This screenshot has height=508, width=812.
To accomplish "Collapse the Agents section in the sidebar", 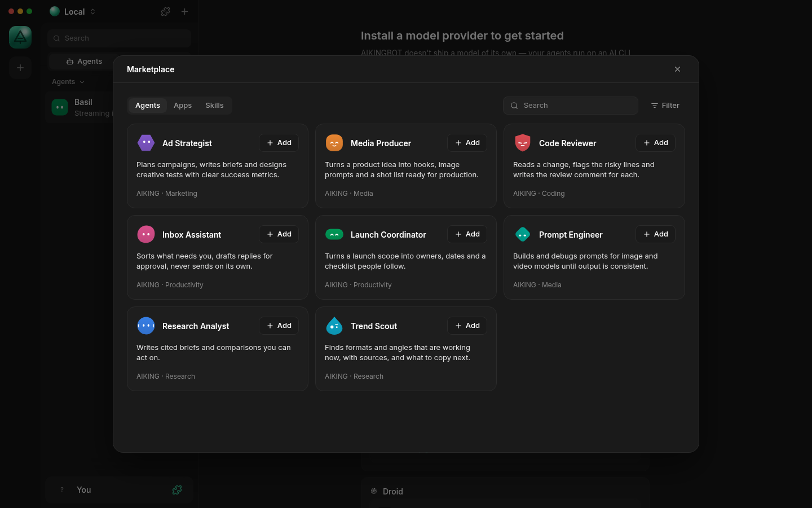I will coord(68,82).
